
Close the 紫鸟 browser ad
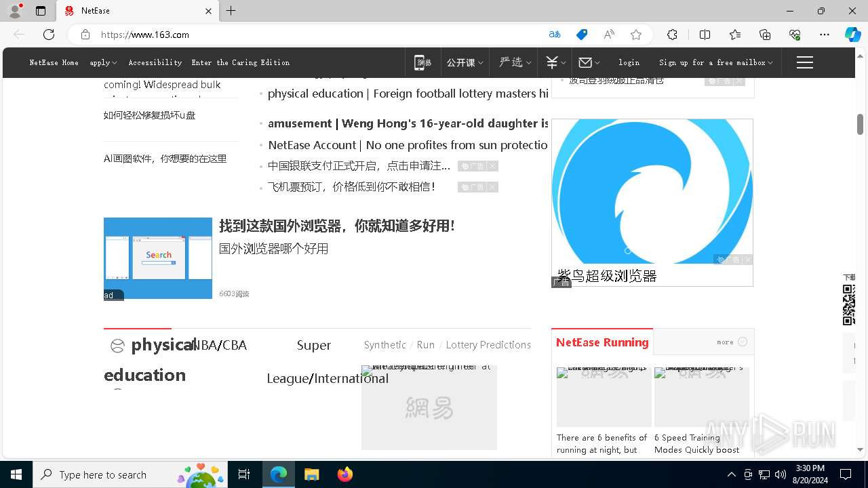click(x=748, y=260)
